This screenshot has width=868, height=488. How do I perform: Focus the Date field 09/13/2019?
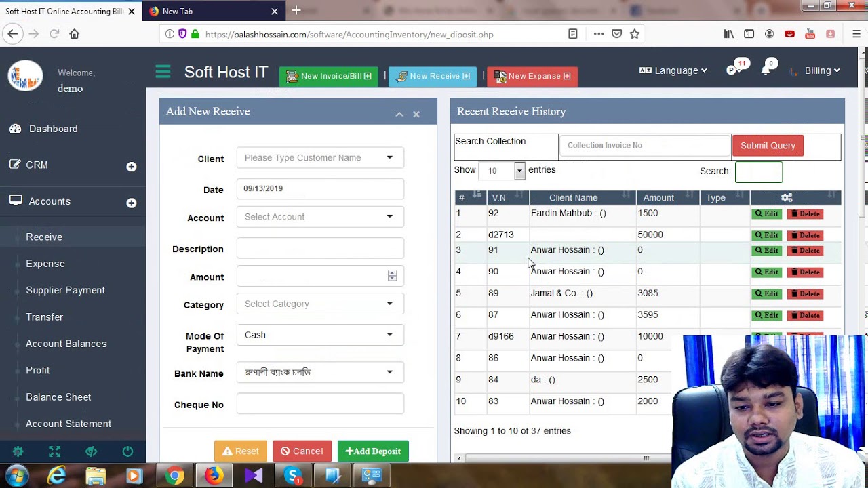[320, 188]
